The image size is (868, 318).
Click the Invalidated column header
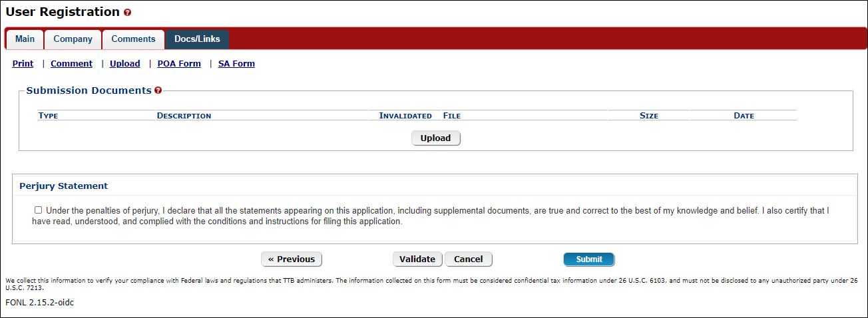(x=405, y=116)
